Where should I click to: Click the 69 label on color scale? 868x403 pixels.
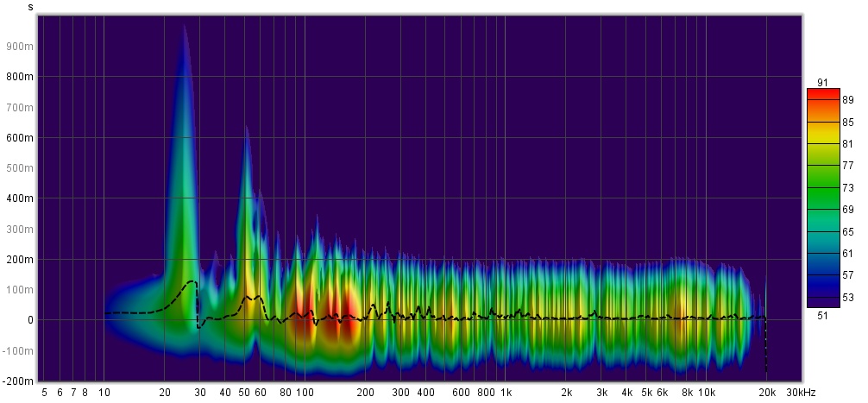tap(847, 210)
